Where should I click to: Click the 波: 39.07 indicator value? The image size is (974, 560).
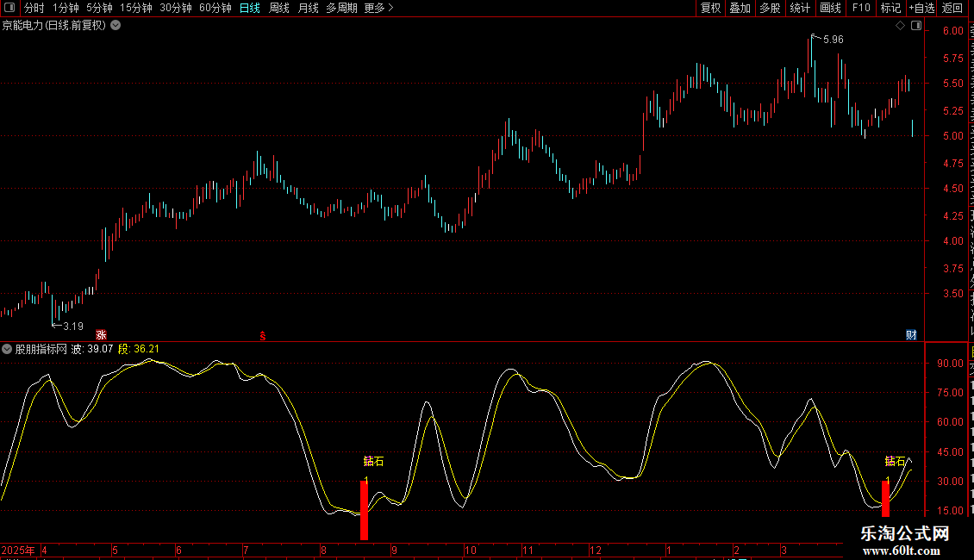click(x=92, y=349)
